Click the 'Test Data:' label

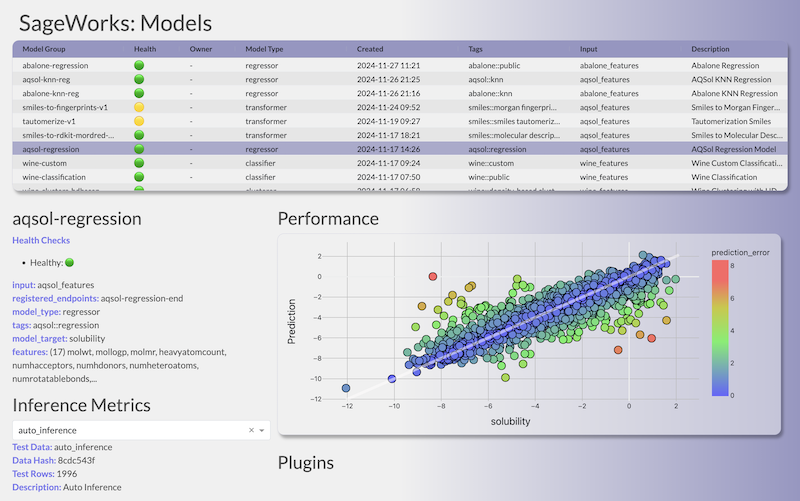click(32, 447)
